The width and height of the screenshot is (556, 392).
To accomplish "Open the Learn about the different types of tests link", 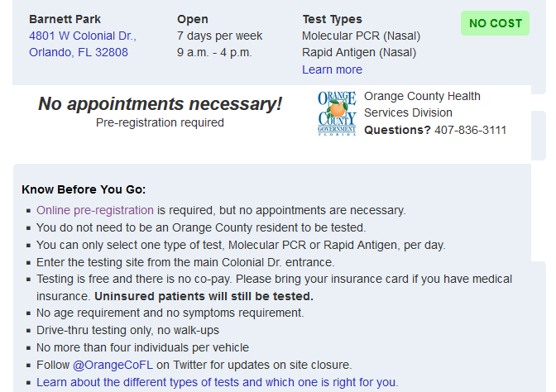I will (218, 382).
